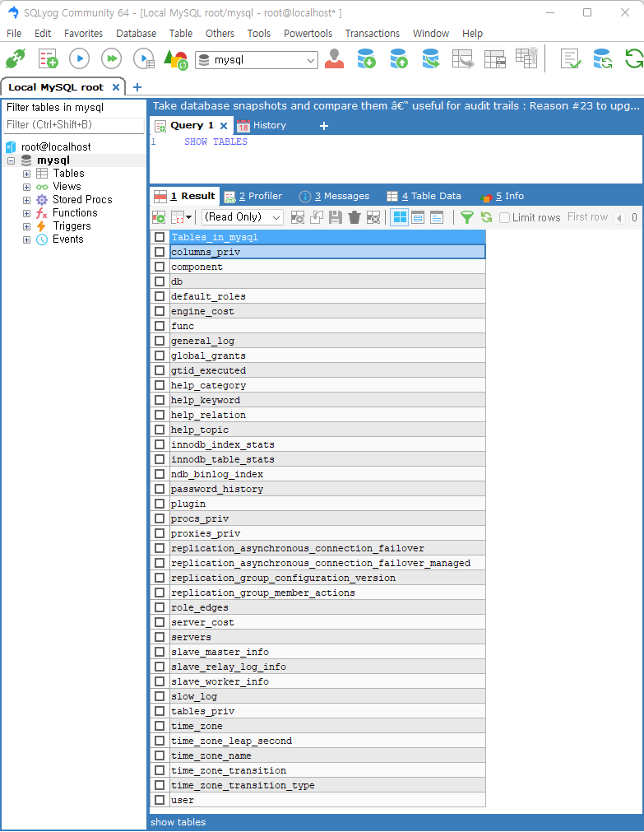Image resolution: width=644 pixels, height=832 pixels.
Task: Expand the Events tree node
Action: tap(26, 239)
